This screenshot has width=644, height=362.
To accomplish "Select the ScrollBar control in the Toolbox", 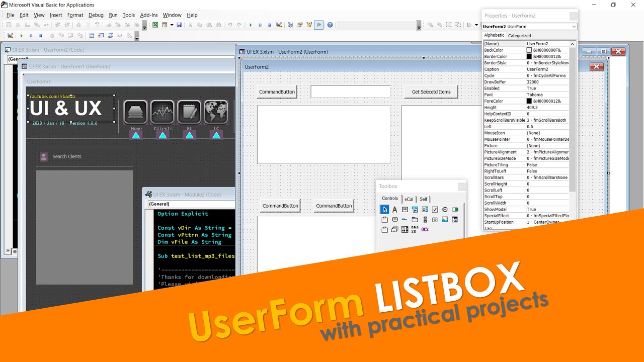I will (425, 220).
